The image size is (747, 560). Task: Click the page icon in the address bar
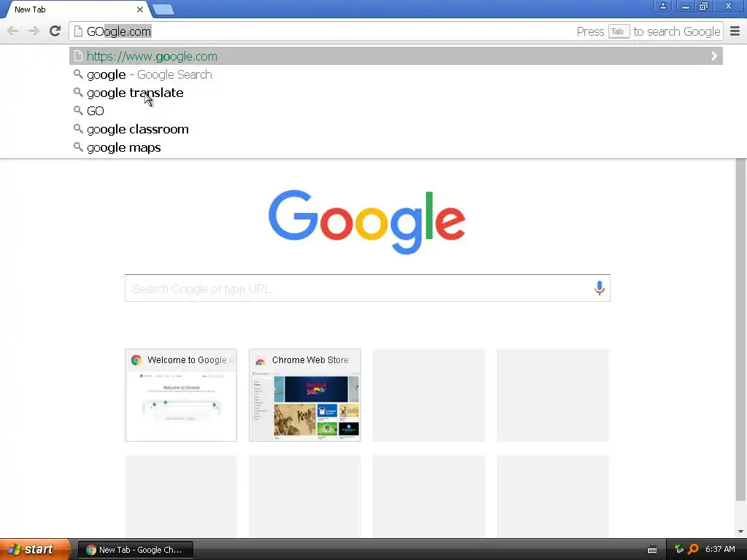78,31
